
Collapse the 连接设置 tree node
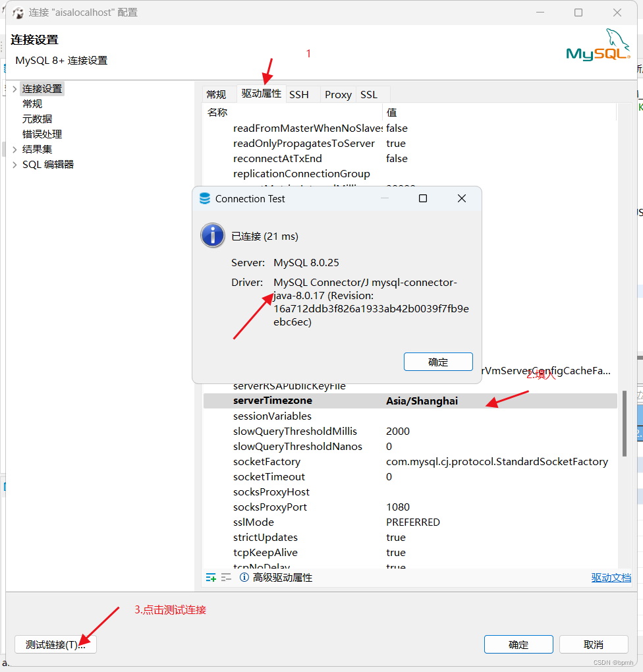click(x=14, y=88)
